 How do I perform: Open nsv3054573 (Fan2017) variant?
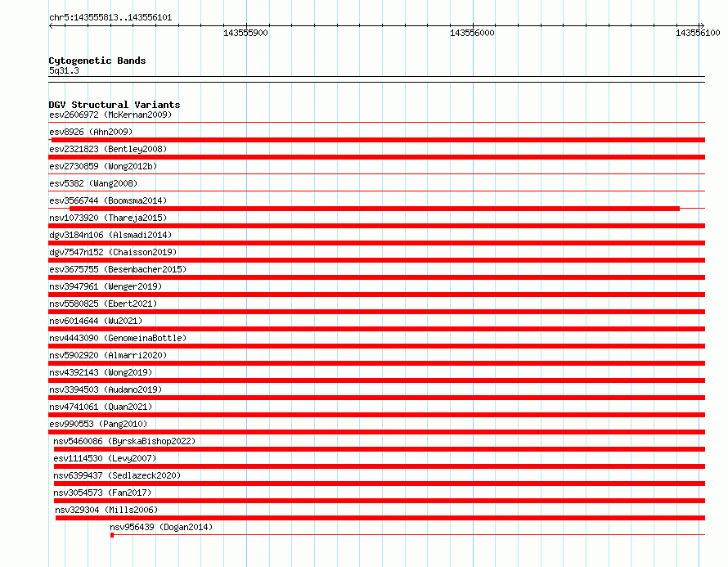pyautogui.click(x=102, y=493)
